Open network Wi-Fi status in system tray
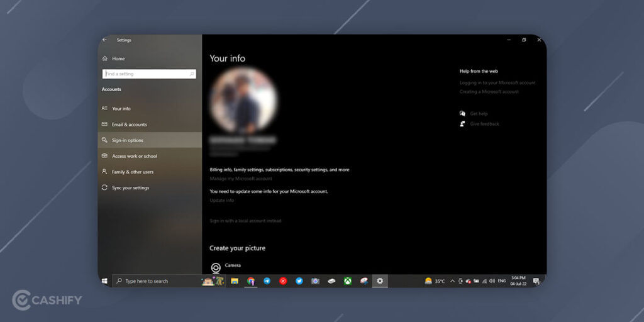 (x=484, y=281)
